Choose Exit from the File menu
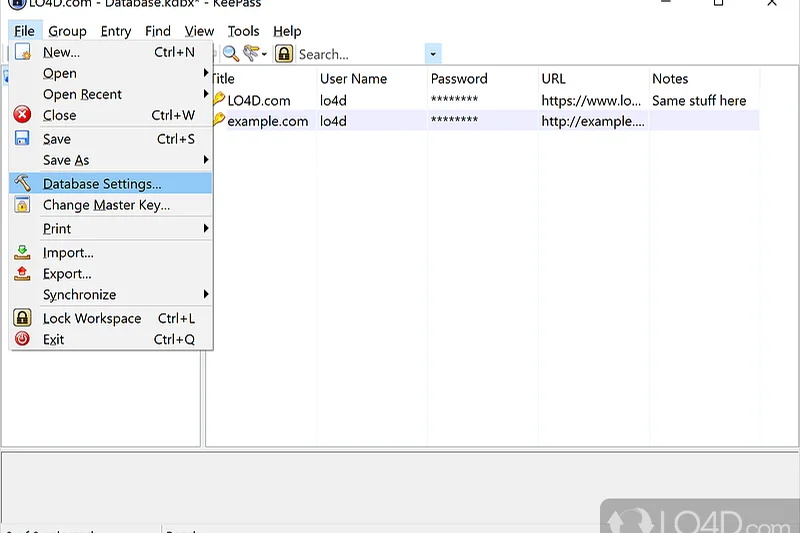Screen dimensions: 800x533 111,339
